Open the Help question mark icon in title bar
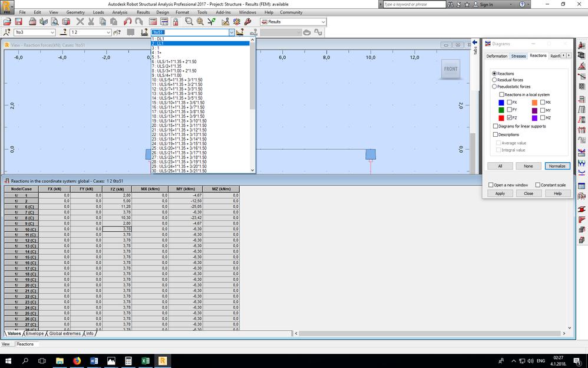The height and width of the screenshot is (368, 588). pos(522,5)
